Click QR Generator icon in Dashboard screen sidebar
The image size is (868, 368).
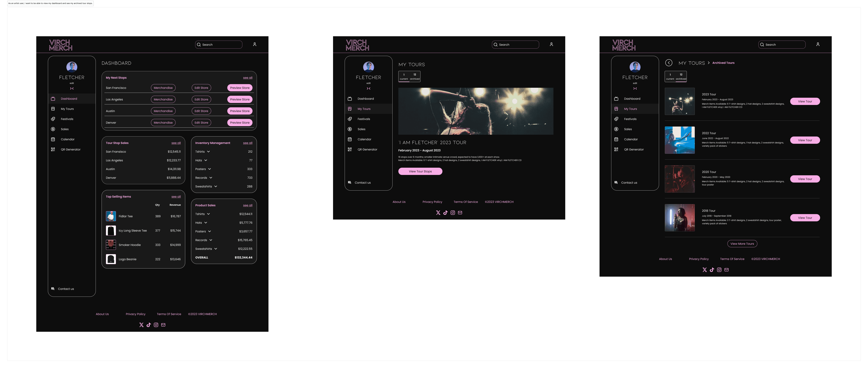[x=53, y=150]
